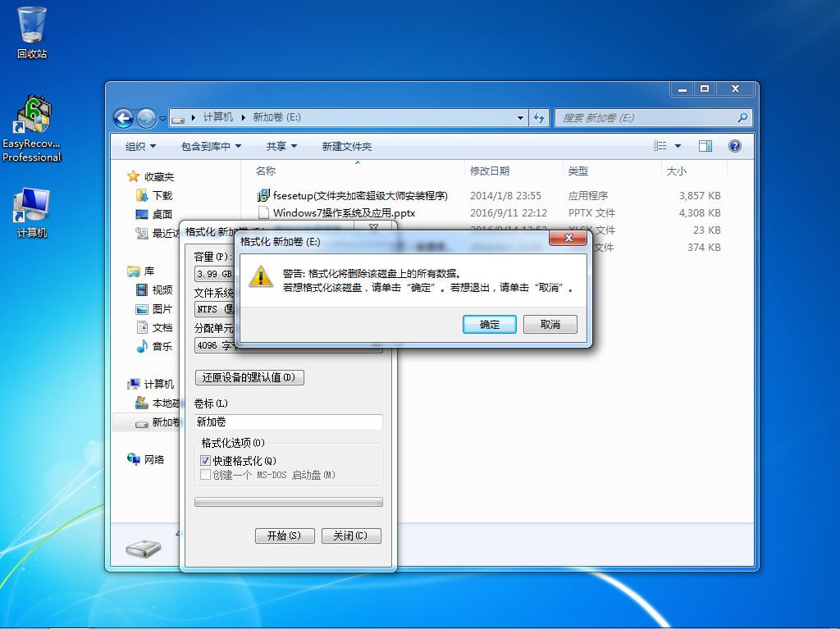The height and width of the screenshot is (629, 840).
Task: Click the format progress bar
Action: click(x=288, y=502)
